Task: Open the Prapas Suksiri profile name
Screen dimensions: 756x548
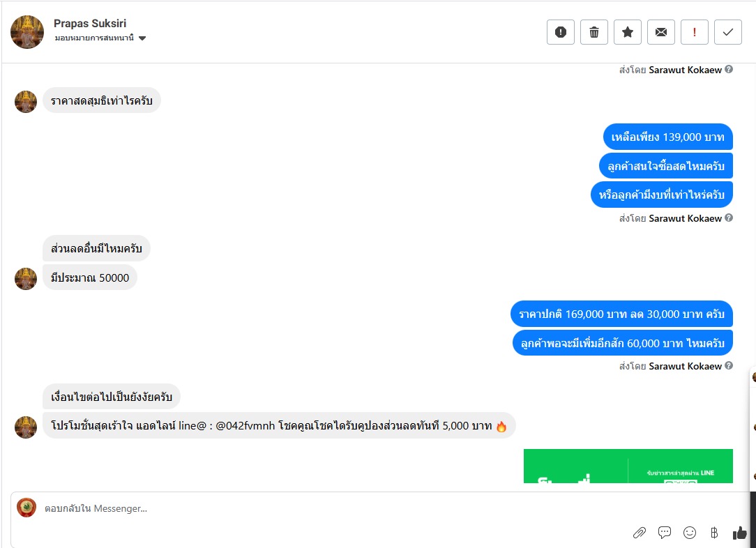Action: (x=90, y=23)
